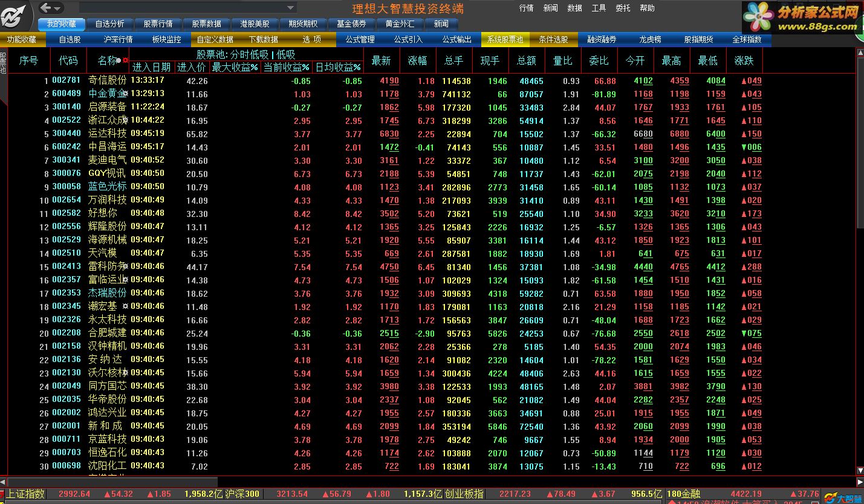The image size is (864, 504).
Task: Select 系统股票池
Action: 505,39
